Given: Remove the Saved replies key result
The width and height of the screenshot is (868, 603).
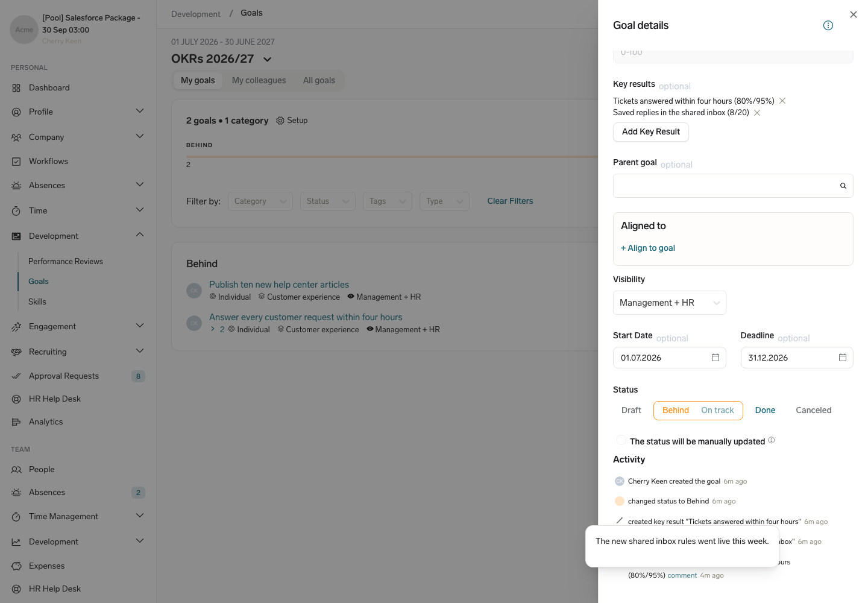Looking at the screenshot, I should [757, 113].
